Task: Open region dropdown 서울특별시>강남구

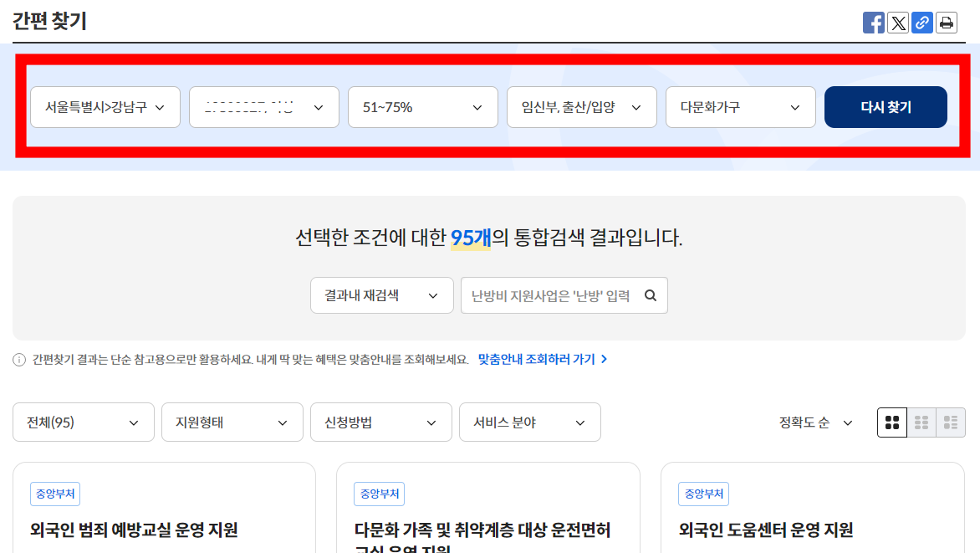Action: tap(105, 107)
